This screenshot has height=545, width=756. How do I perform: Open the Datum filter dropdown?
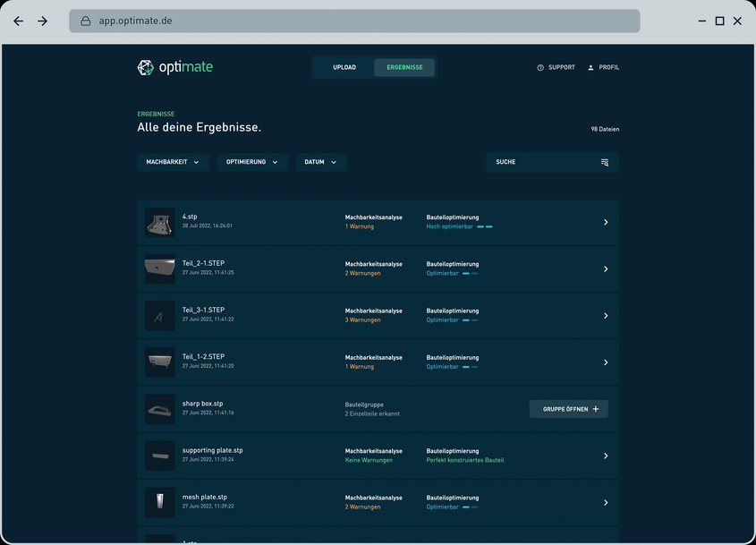(321, 162)
